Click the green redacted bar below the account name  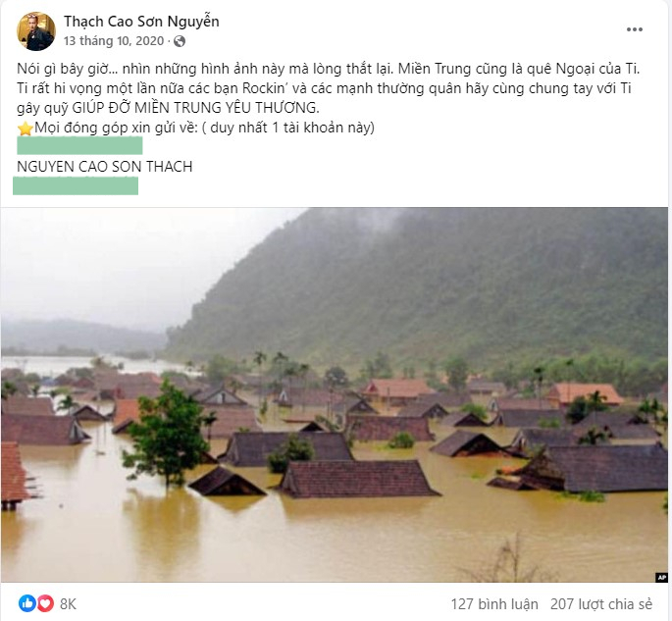click(76, 185)
